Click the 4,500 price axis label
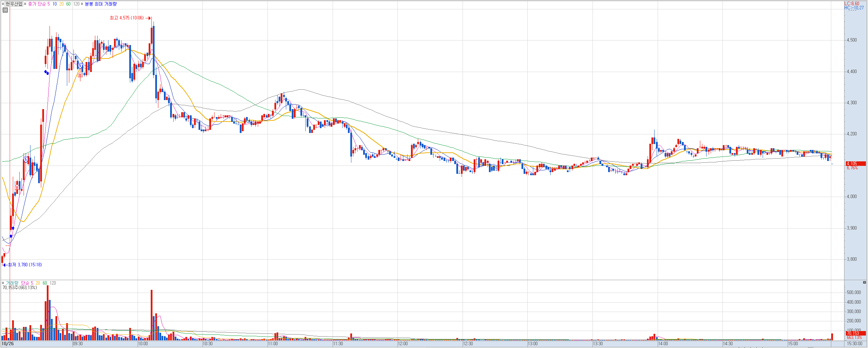 852,40
